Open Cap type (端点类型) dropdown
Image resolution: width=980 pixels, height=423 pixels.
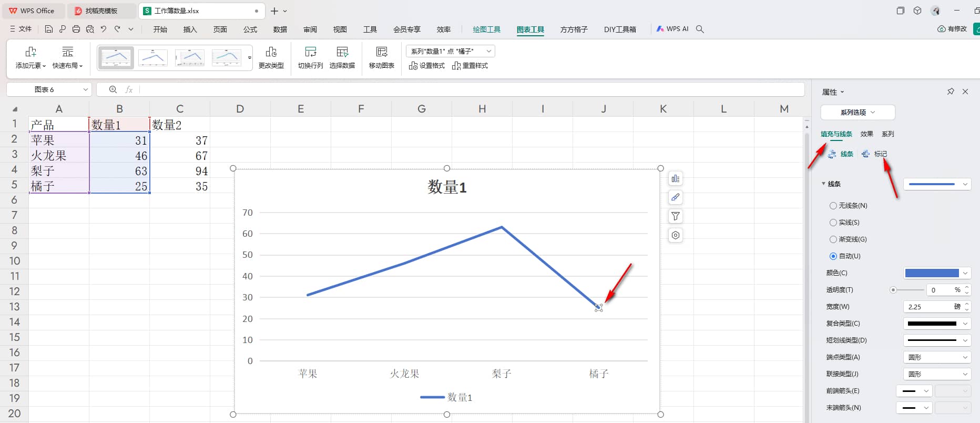coord(937,357)
